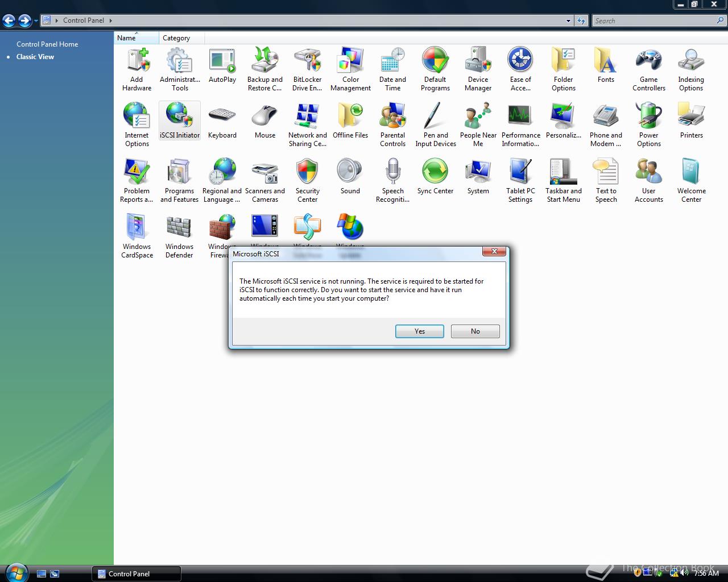Open Mouse settings icon
This screenshot has height=582, width=728.
coord(265,120)
